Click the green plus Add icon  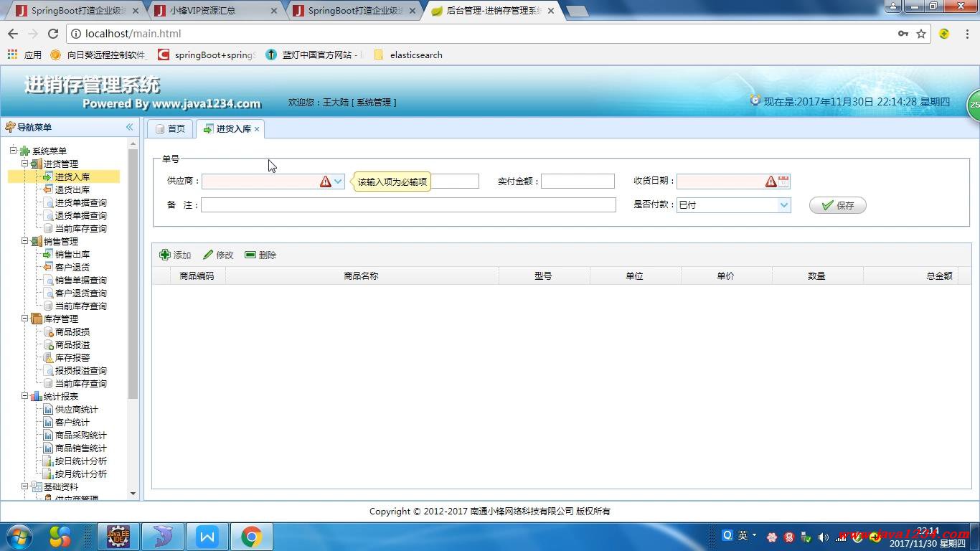click(x=165, y=255)
